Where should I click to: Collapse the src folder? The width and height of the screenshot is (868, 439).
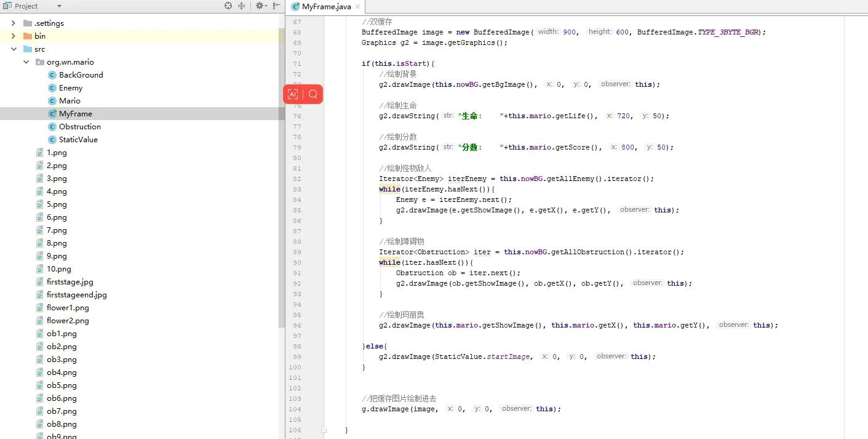(14, 49)
